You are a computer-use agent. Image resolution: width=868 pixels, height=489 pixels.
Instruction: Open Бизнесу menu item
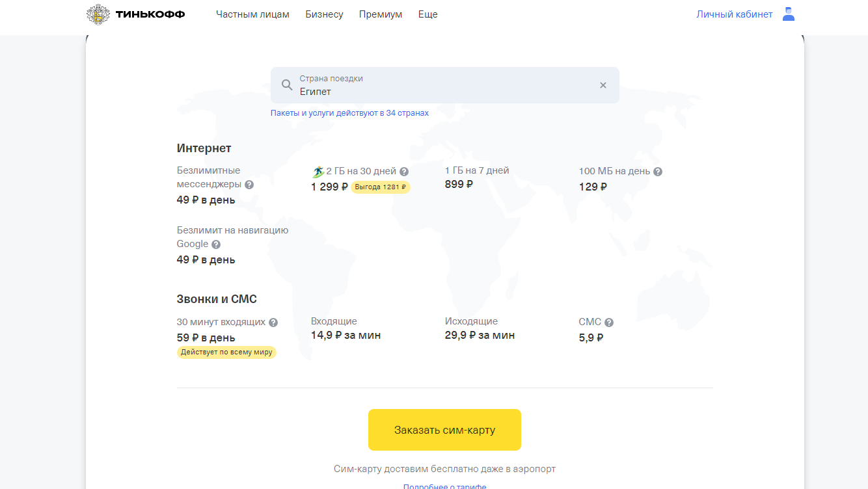324,14
